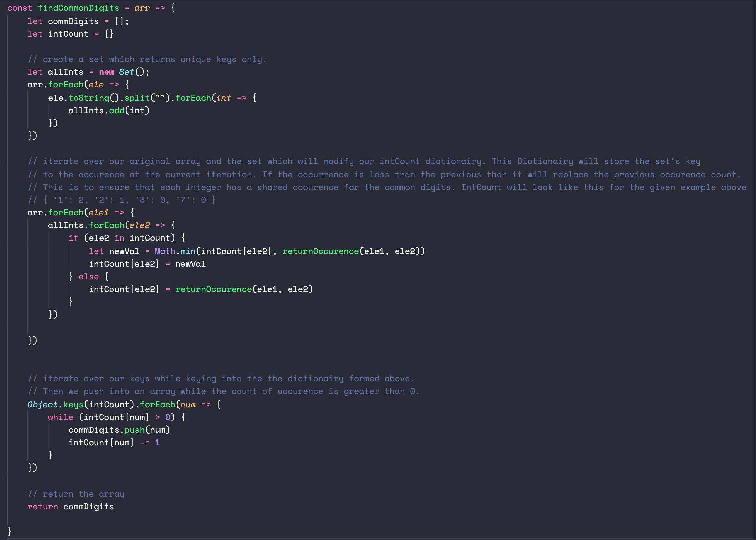Click the final closing brace of the function

pyautogui.click(x=9, y=531)
